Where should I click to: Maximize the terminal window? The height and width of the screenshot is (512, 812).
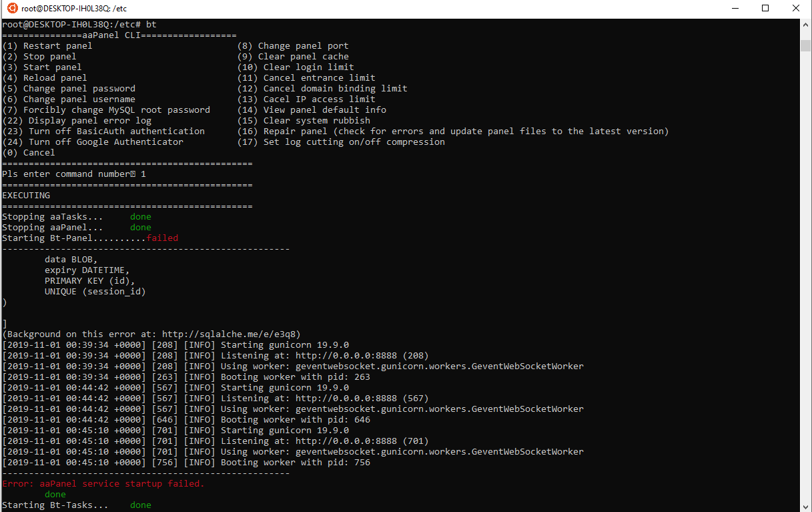coord(765,9)
